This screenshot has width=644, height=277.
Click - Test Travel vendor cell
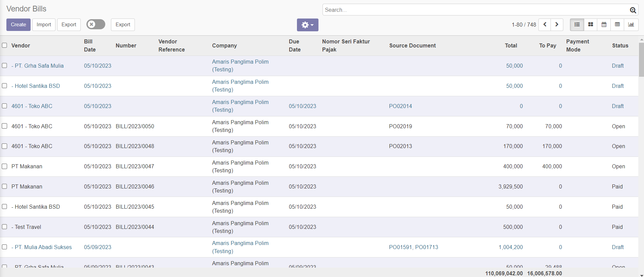coord(26,227)
